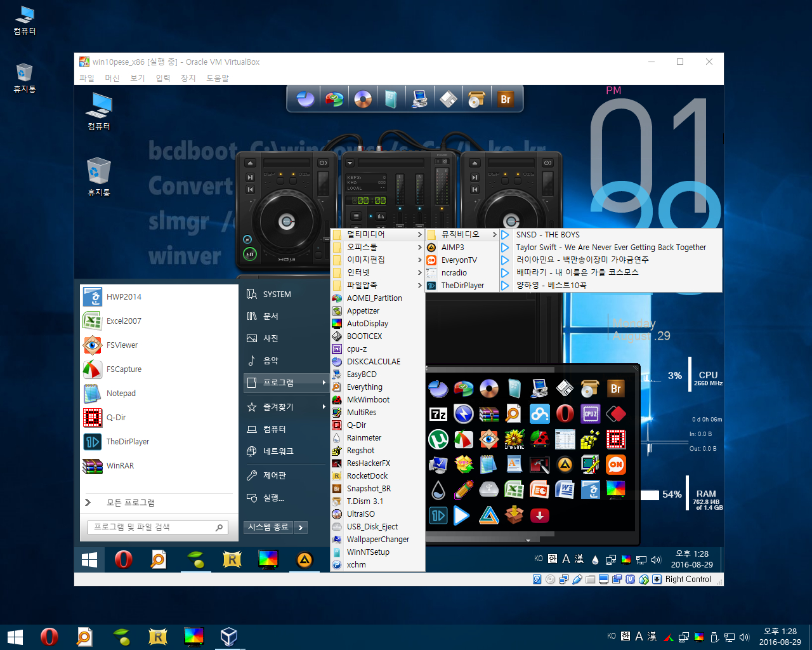This screenshot has width=812, height=650.
Task: Click the red download arrow grid icon
Action: [x=540, y=515]
